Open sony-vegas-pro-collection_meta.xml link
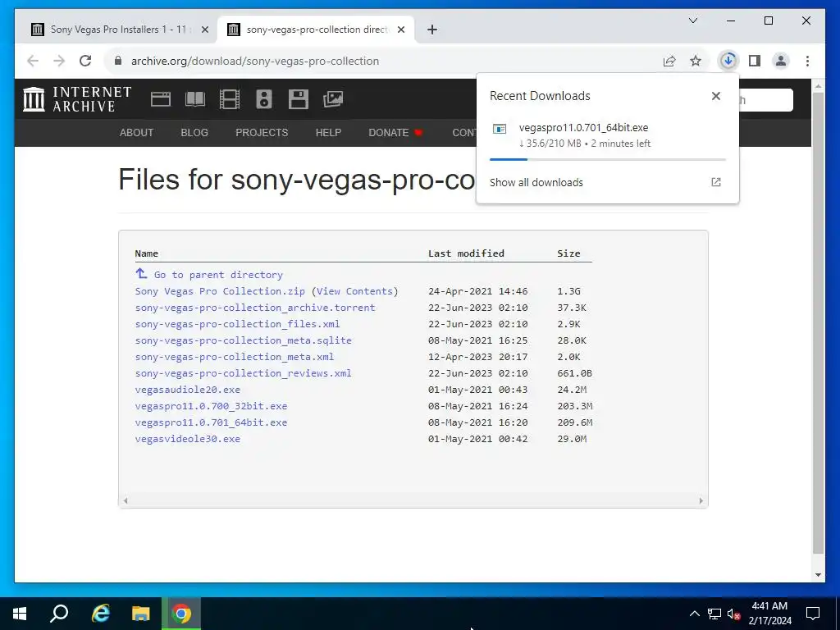 pyautogui.click(x=234, y=357)
